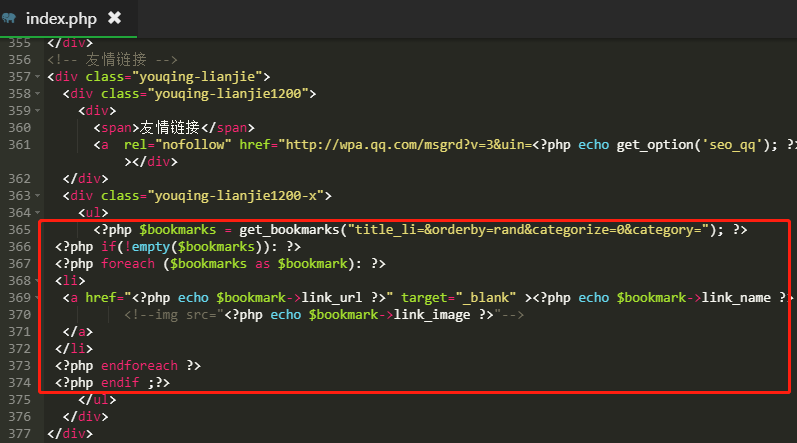The height and width of the screenshot is (443, 797).
Task: Place cursor on "youqing-lianjie1200" class value
Action: tap(228, 94)
